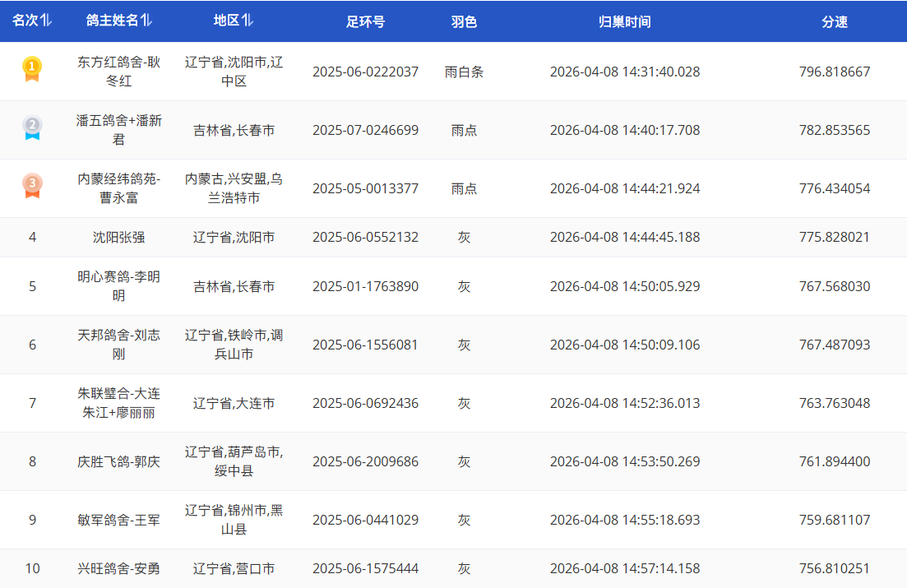Image resolution: width=907 pixels, height=588 pixels.
Task: Click the rank 4 cell
Action: [32, 237]
